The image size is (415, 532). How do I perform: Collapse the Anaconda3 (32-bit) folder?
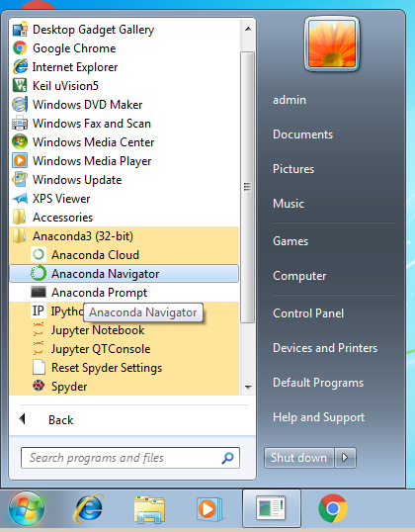(x=124, y=235)
